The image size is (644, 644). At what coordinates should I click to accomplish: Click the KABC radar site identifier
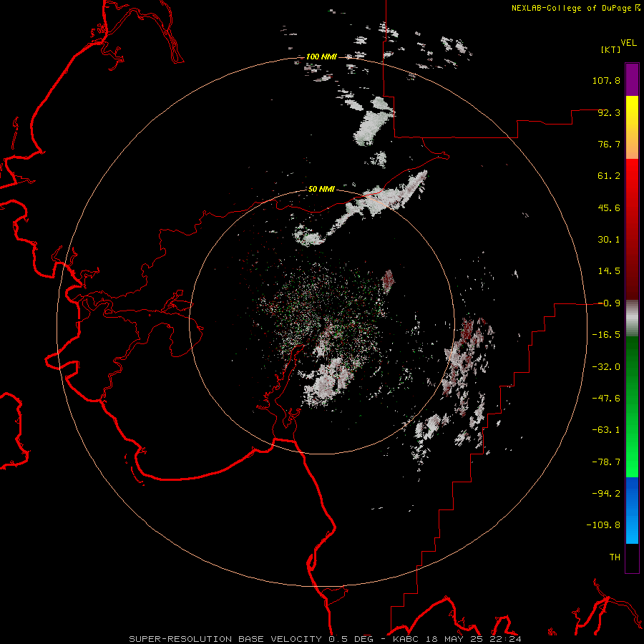coord(406,639)
